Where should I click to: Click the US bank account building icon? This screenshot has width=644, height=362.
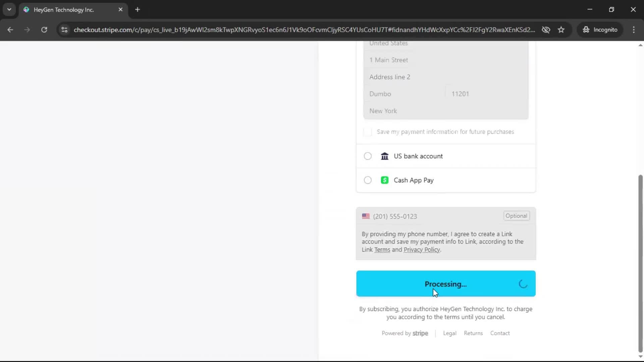point(384,156)
